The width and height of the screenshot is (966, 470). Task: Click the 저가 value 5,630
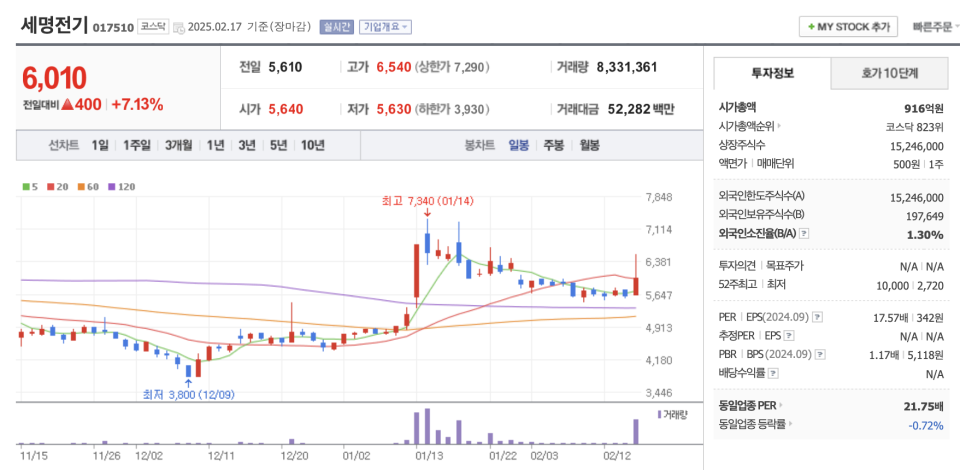(393, 110)
